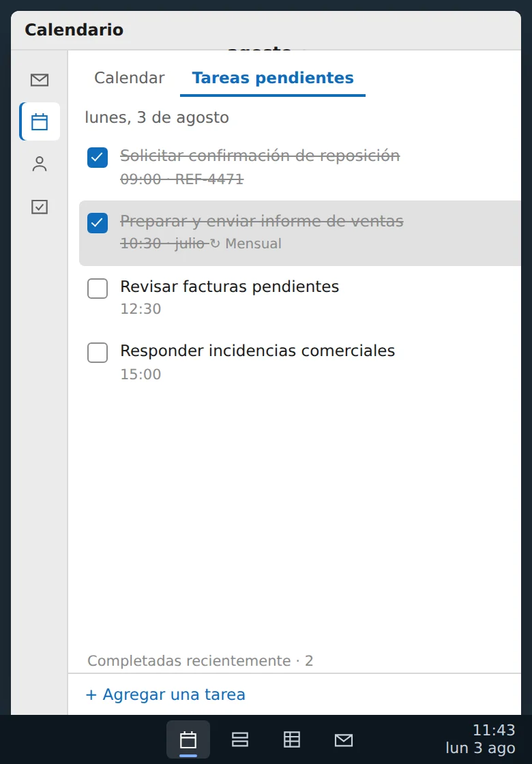Open the mail envelope taskbar icon

pos(344,739)
